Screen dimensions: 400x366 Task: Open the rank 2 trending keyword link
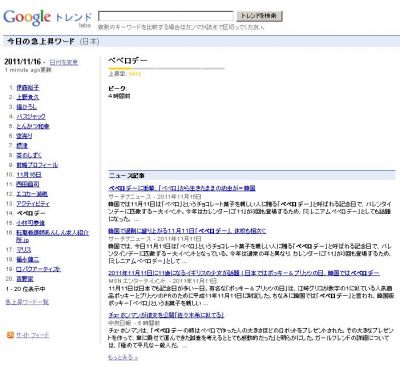click(x=28, y=97)
